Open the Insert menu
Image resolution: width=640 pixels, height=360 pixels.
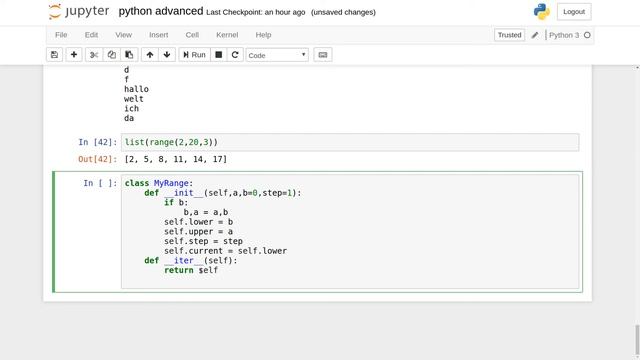159,35
